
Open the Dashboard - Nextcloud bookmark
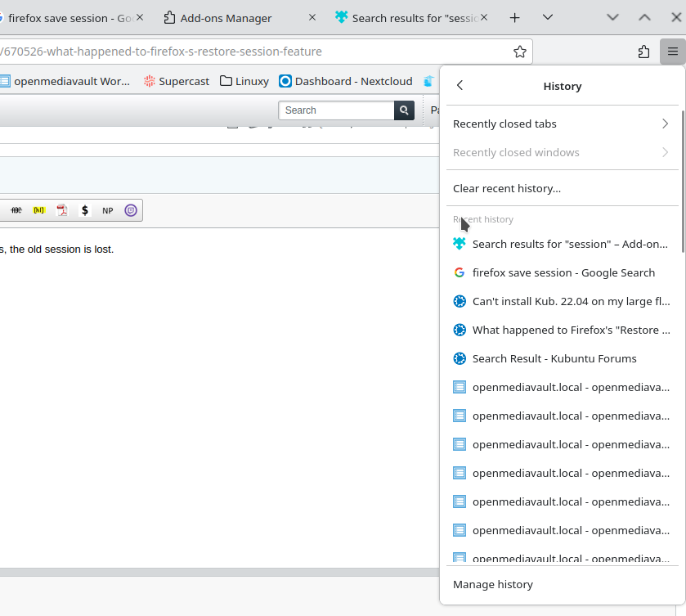tap(346, 81)
